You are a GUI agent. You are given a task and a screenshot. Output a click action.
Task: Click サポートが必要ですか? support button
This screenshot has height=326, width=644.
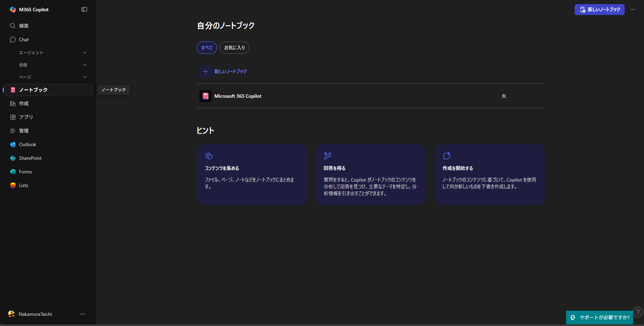tap(599, 317)
